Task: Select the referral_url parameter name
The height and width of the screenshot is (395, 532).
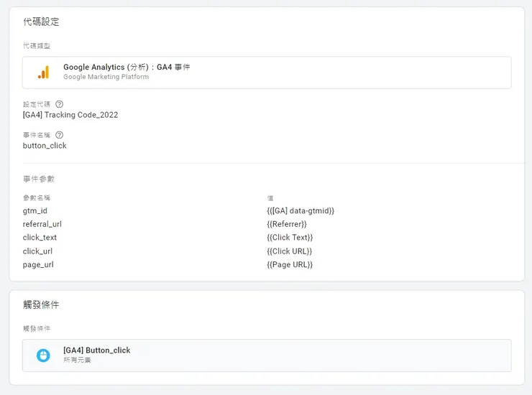Action: (x=42, y=224)
